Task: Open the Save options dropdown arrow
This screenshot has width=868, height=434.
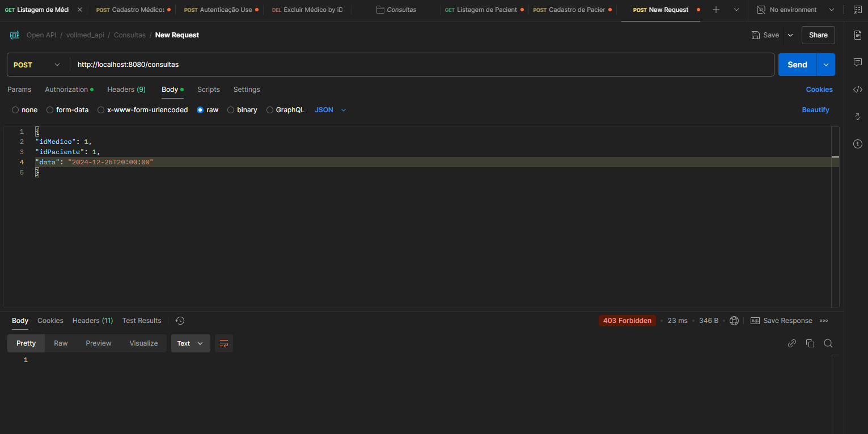Action: coord(790,35)
